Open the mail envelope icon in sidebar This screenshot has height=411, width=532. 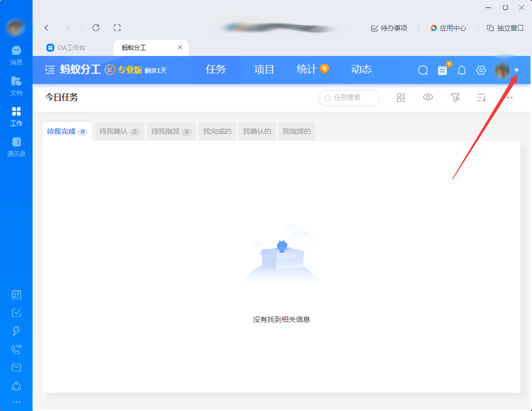16,367
